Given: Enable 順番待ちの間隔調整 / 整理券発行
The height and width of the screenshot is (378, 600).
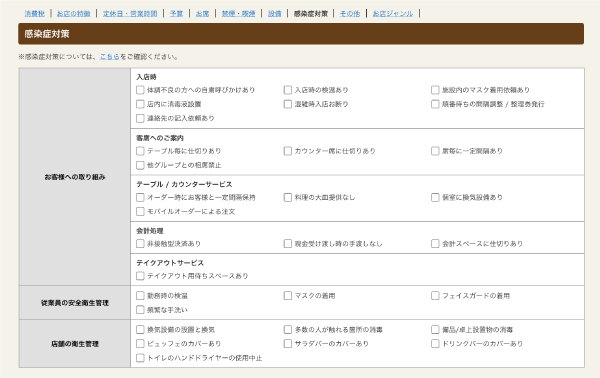Looking at the screenshot, I should pyautogui.click(x=435, y=104).
